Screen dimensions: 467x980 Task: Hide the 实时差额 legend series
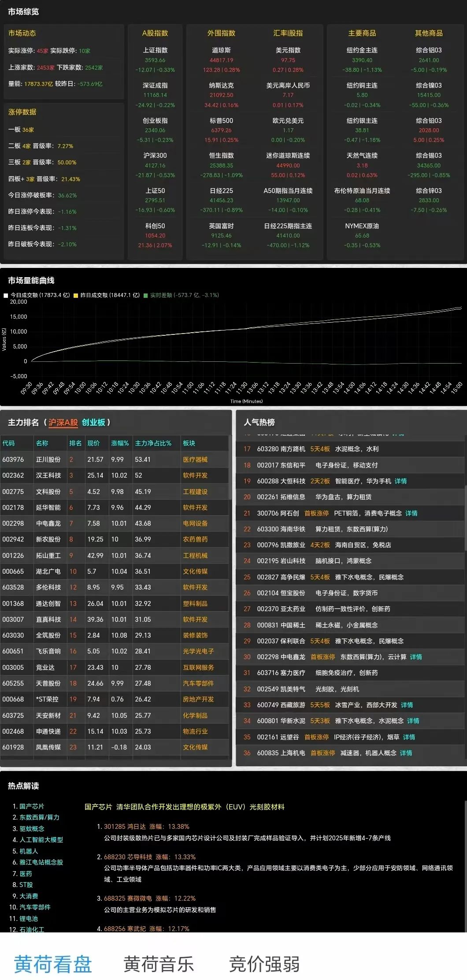pos(184,295)
